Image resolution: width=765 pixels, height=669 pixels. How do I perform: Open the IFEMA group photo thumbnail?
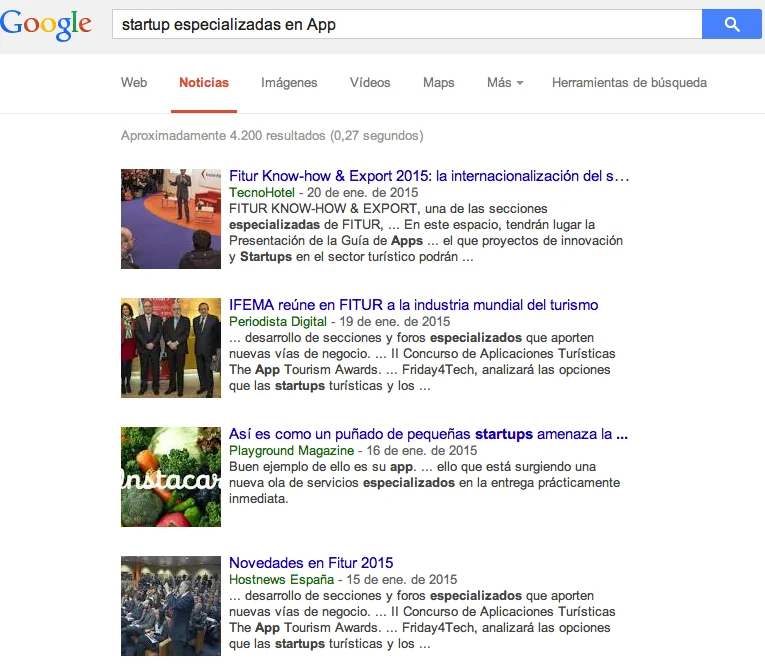[171, 348]
